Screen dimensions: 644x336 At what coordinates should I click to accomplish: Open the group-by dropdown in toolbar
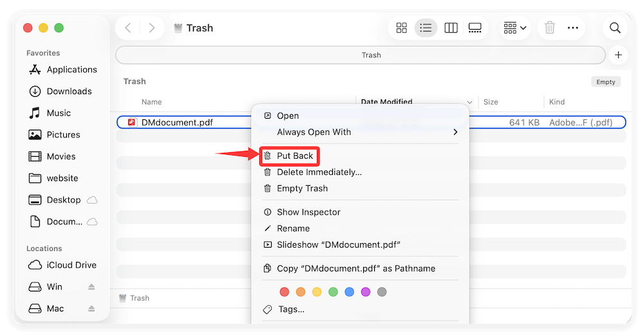[515, 28]
